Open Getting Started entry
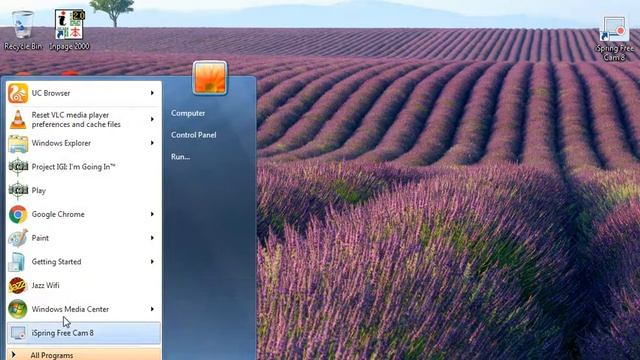This screenshot has height=360, width=640. 84,262
